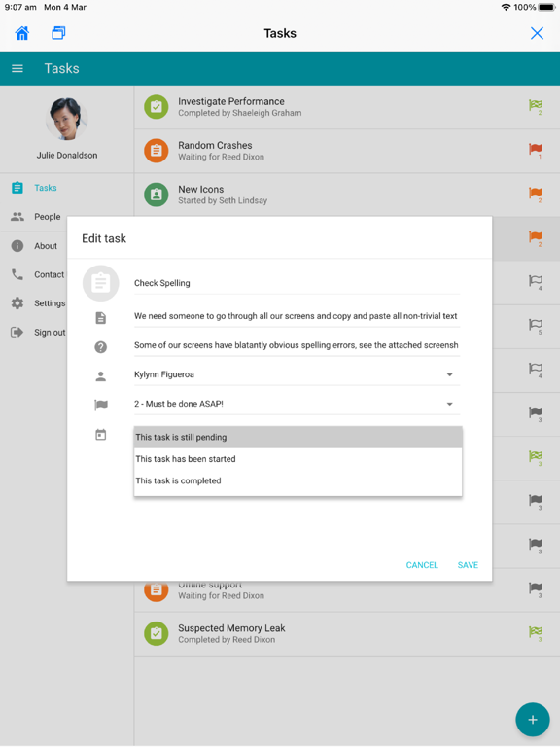
Task: Click the green flag for Suspected Memory Leak
Action: coord(536,632)
